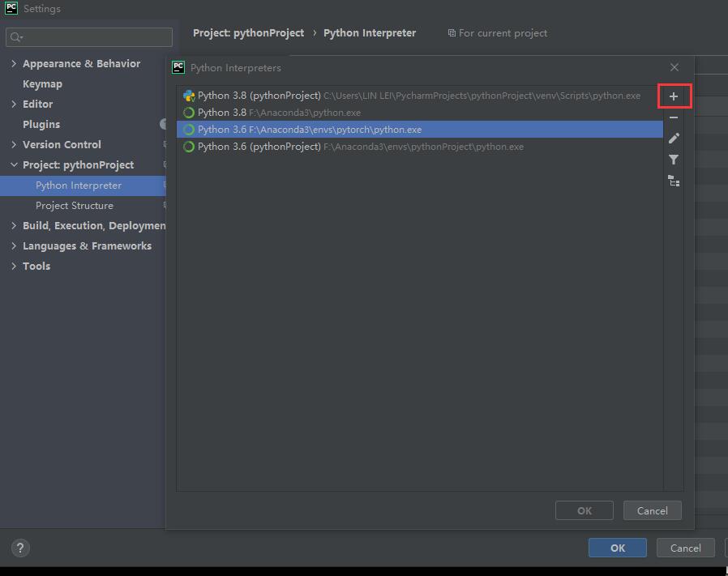This screenshot has height=576, width=728.
Task: Click the help question mark icon
Action: (19, 548)
